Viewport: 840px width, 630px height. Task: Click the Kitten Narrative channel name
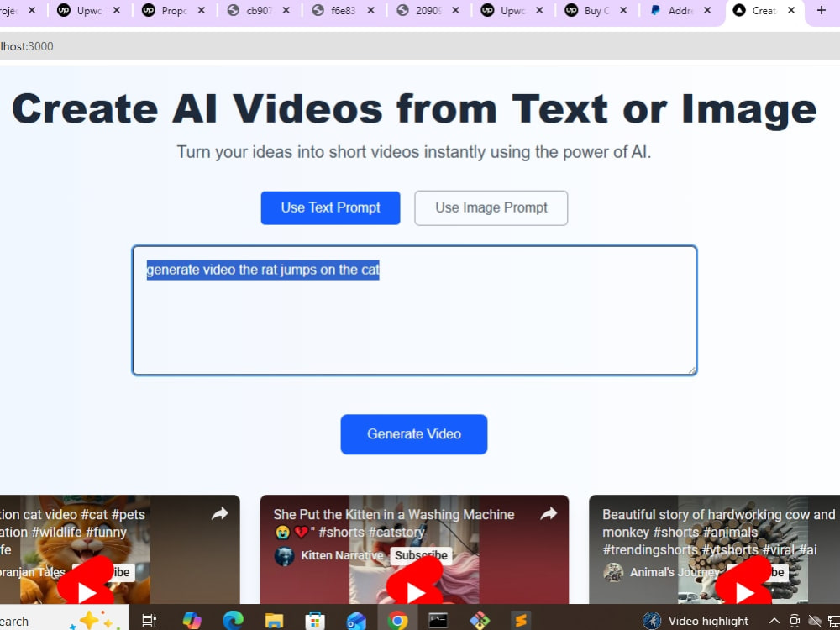pos(342,555)
